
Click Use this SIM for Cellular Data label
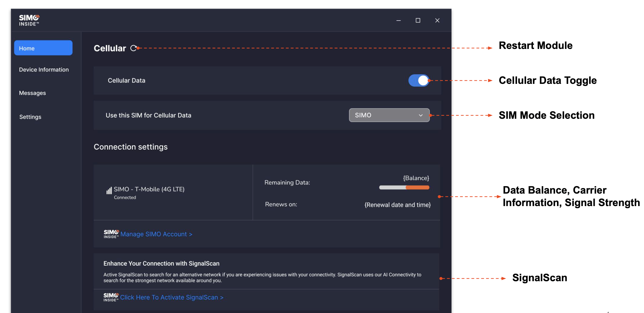point(149,115)
